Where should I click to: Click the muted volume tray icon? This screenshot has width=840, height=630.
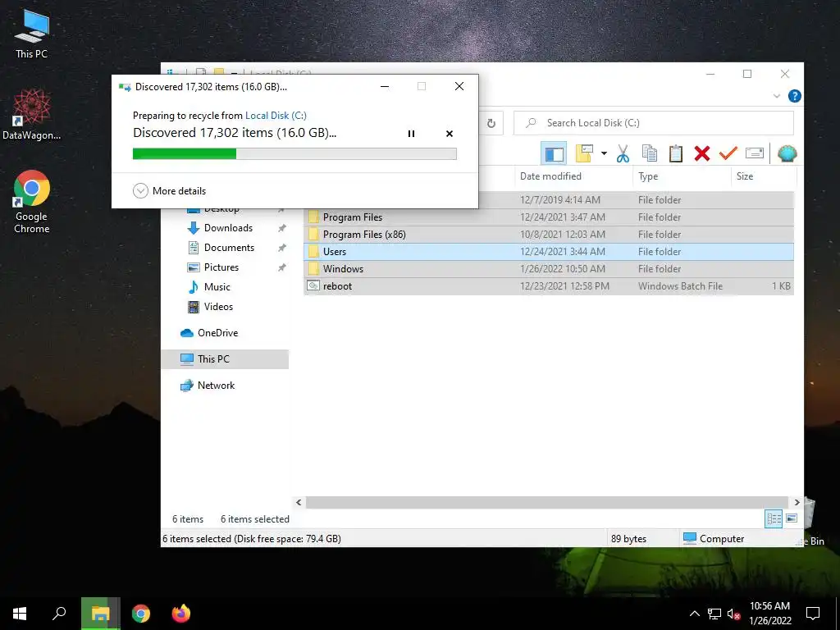pyautogui.click(x=733, y=614)
